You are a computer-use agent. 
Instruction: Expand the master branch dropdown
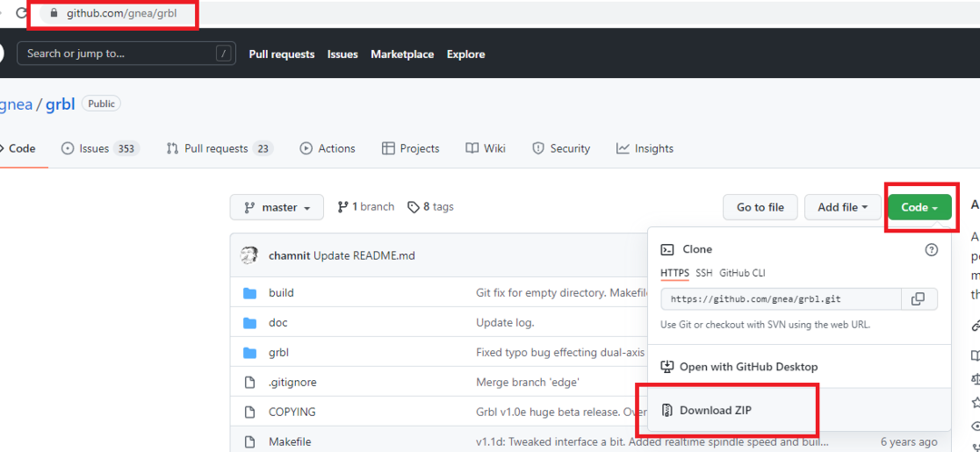tap(277, 207)
